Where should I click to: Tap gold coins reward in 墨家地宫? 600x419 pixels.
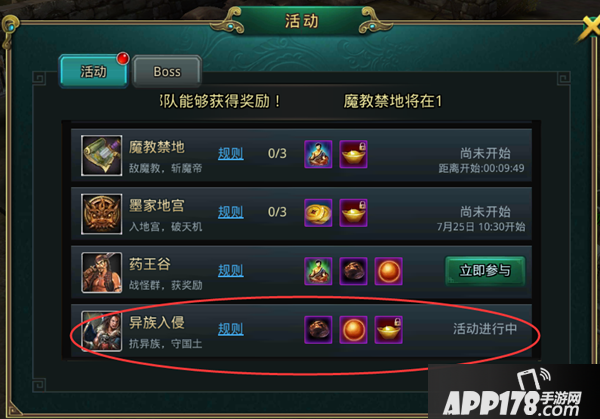[318, 213]
